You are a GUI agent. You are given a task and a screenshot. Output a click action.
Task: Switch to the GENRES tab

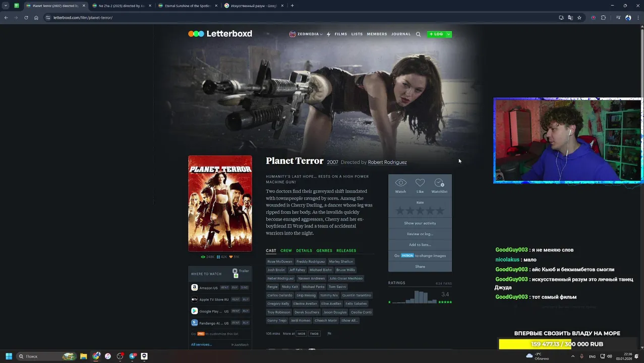[324, 251]
